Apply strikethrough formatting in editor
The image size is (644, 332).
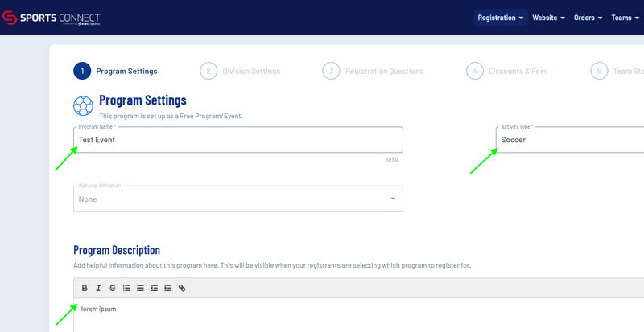[112, 288]
